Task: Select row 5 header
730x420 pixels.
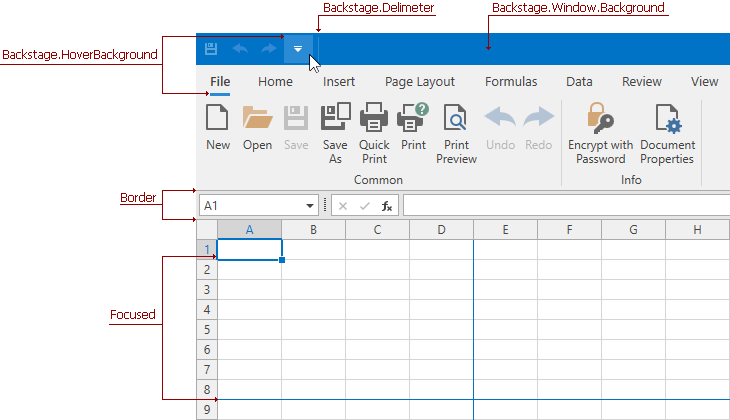Action: (x=207, y=330)
